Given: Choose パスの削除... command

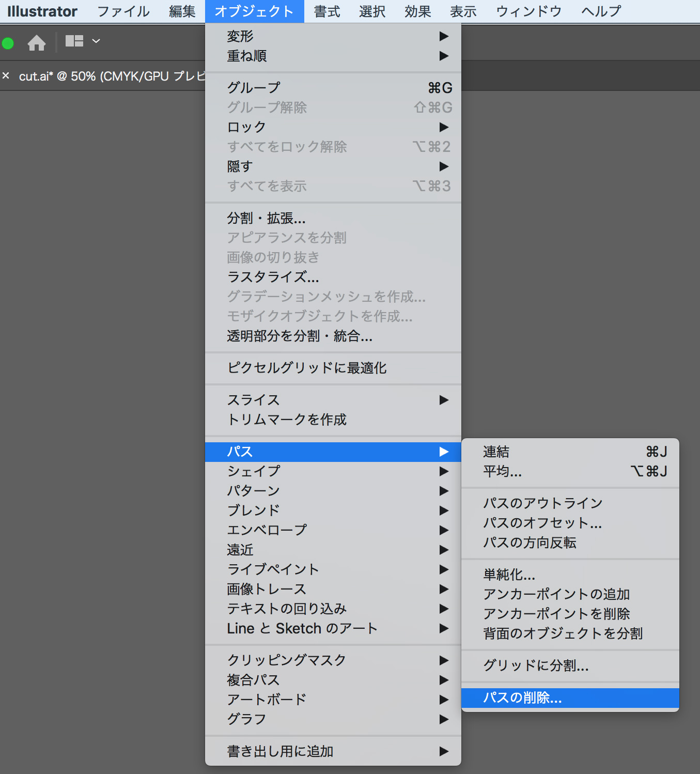Looking at the screenshot, I should [570, 698].
